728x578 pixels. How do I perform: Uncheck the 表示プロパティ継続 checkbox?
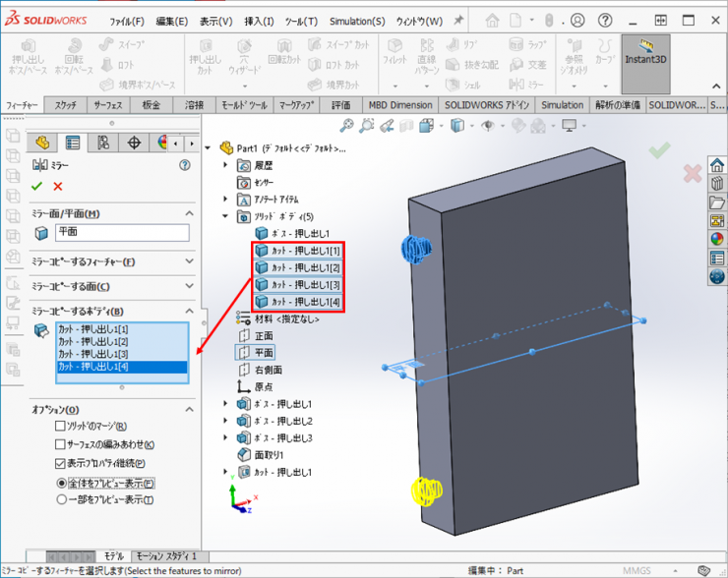61,463
